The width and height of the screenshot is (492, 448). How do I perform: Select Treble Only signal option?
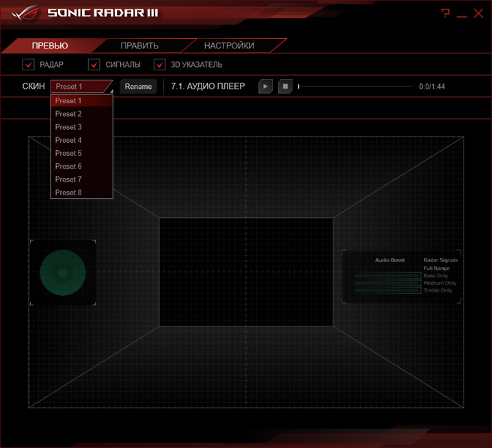438,291
